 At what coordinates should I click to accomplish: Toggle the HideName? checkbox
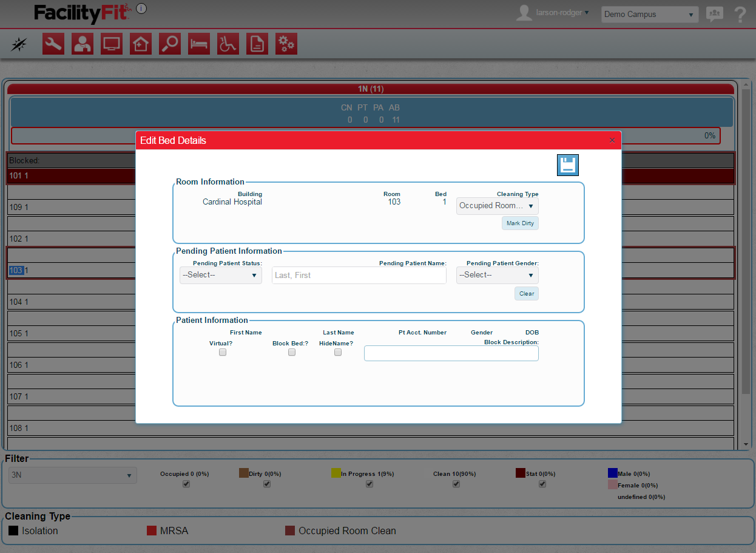point(338,352)
